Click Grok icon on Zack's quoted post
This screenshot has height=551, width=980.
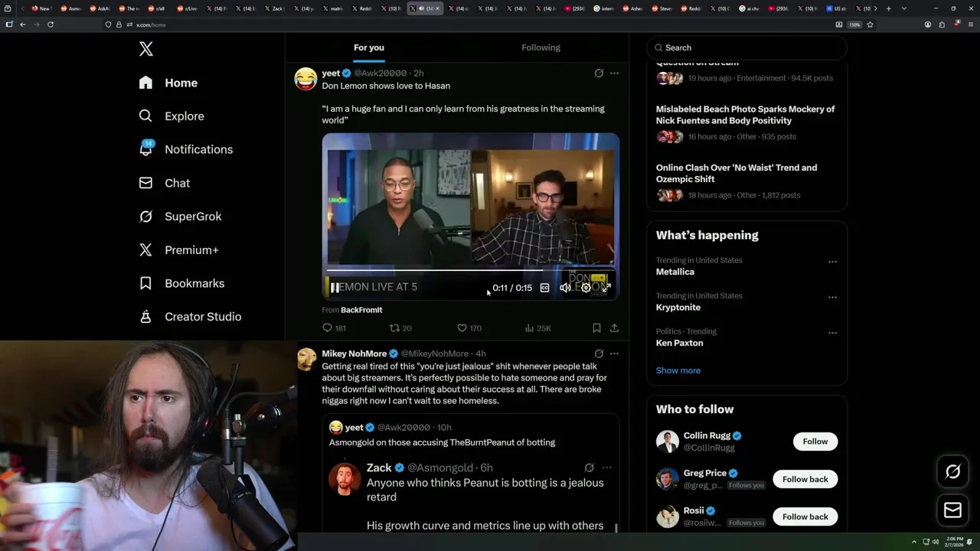[589, 468]
